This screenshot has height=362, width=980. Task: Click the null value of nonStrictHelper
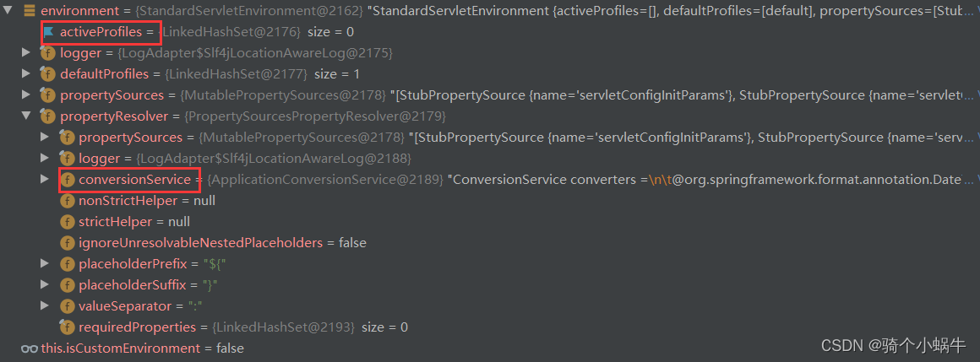click(x=203, y=201)
